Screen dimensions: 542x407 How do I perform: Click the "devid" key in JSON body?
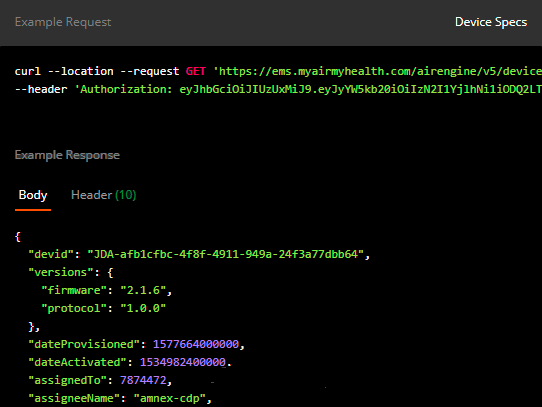(51, 255)
